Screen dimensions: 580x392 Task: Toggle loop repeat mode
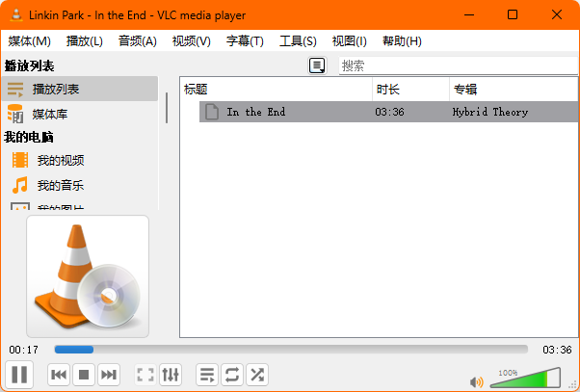[x=232, y=375]
